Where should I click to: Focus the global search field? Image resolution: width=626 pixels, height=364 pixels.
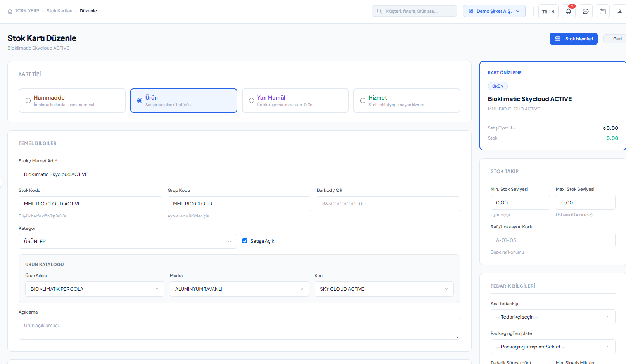click(414, 11)
